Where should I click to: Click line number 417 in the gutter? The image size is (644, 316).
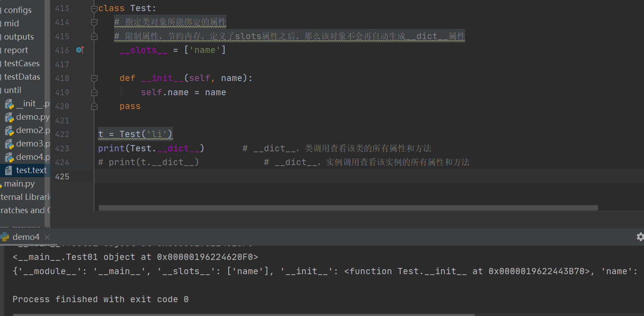tap(62, 65)
